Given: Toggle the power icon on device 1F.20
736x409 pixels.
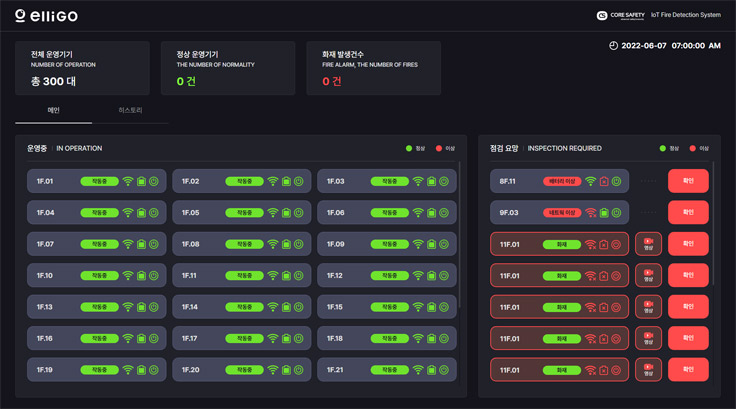Looking at the screenshot, I should point(299,370).
